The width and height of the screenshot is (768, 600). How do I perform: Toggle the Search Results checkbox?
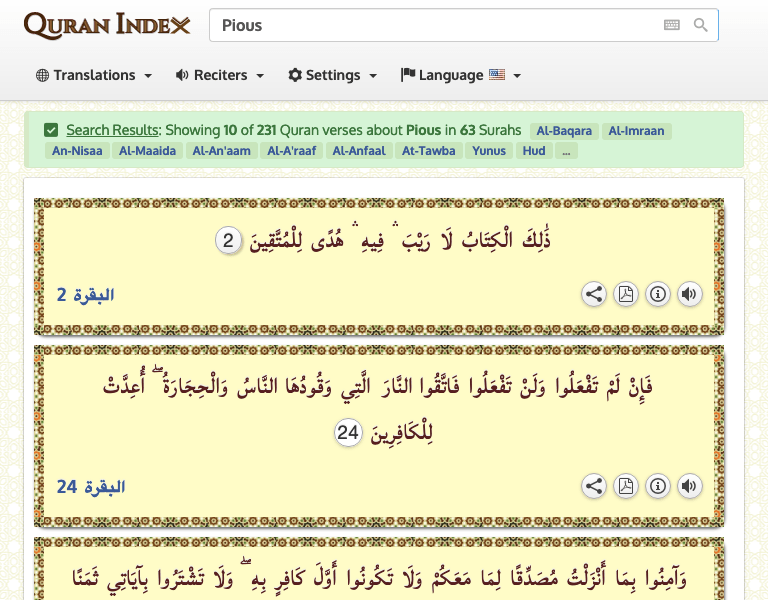[x=51, y=130]
